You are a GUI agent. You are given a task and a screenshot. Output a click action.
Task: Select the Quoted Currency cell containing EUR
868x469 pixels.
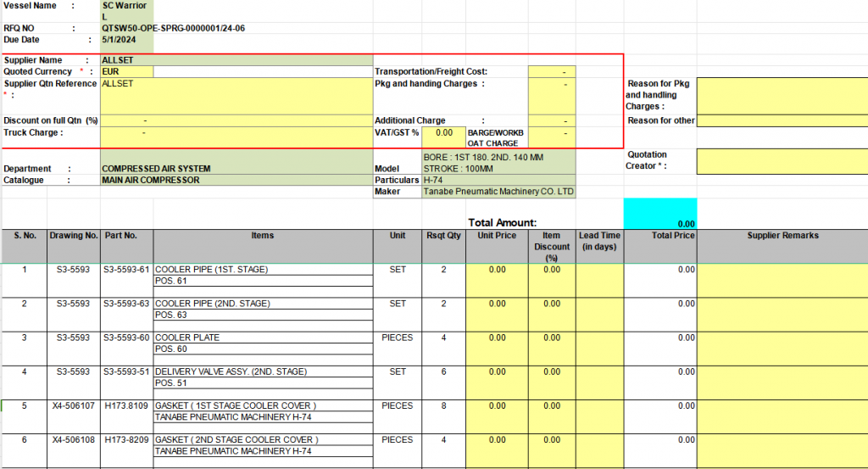[126, 72]
